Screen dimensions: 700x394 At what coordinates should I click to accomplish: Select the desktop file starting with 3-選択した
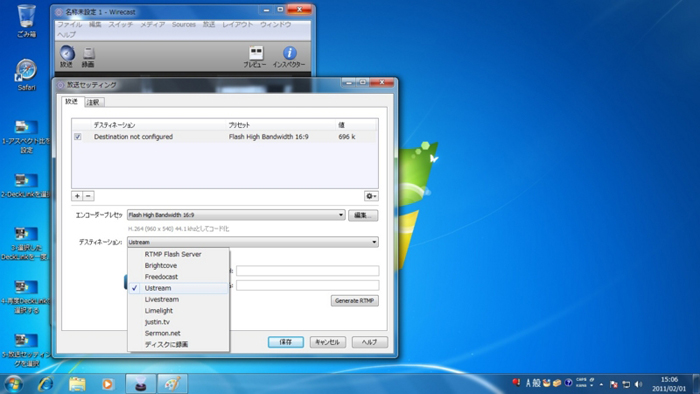tap(26, 244)
